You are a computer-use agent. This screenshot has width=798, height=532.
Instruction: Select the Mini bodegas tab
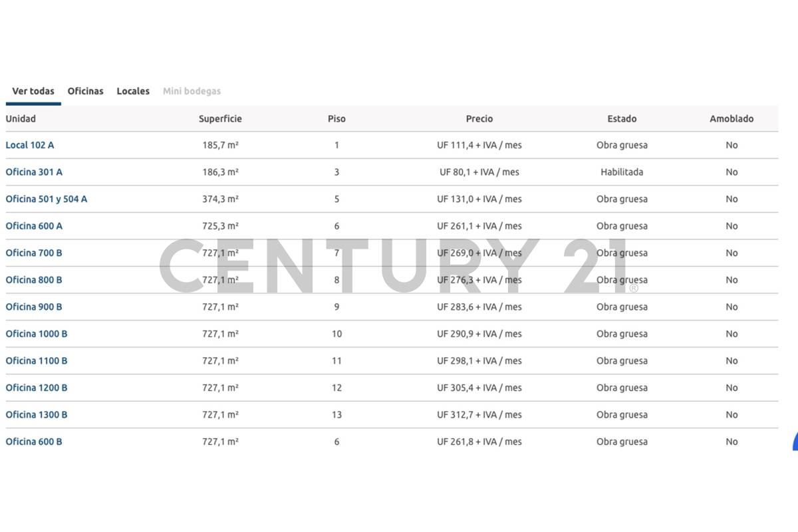point(192,91)
